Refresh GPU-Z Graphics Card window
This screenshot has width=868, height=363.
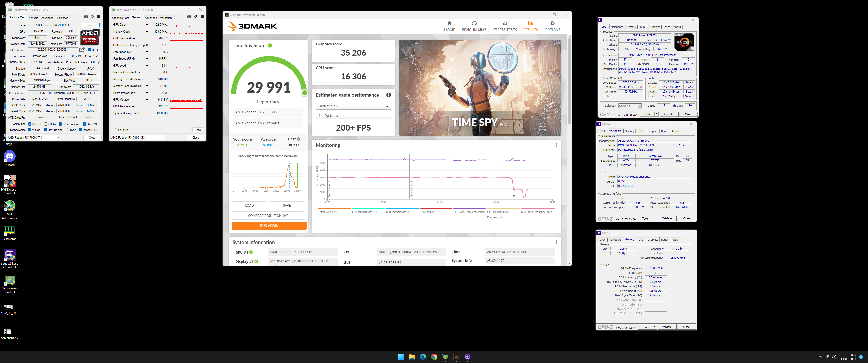92,16
